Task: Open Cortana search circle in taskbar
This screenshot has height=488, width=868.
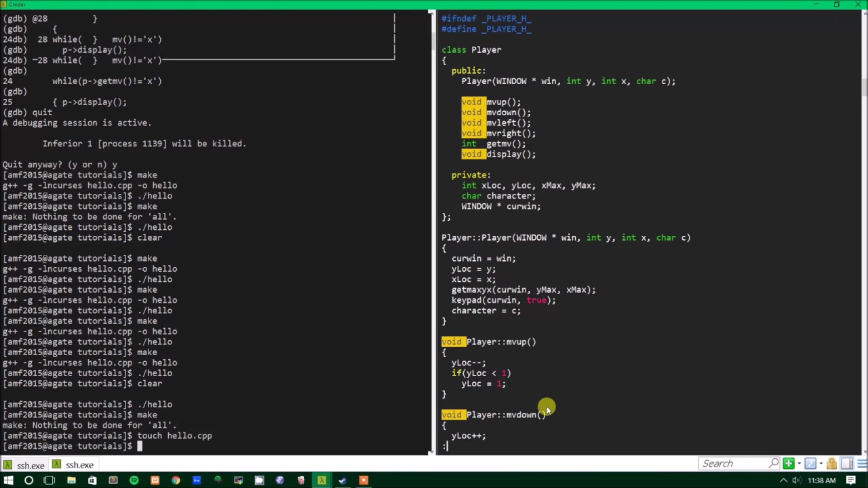Action: (28, 481)
